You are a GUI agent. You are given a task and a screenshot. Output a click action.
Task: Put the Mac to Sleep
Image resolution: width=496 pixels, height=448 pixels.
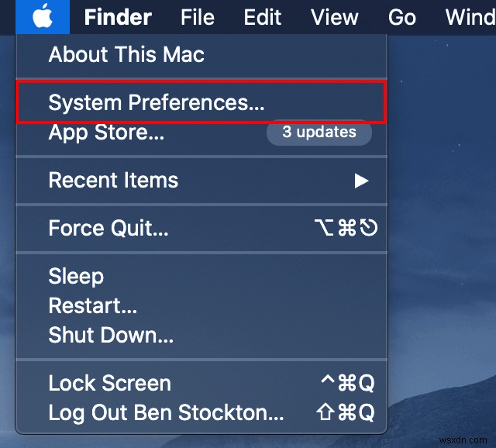pos(76,277)
